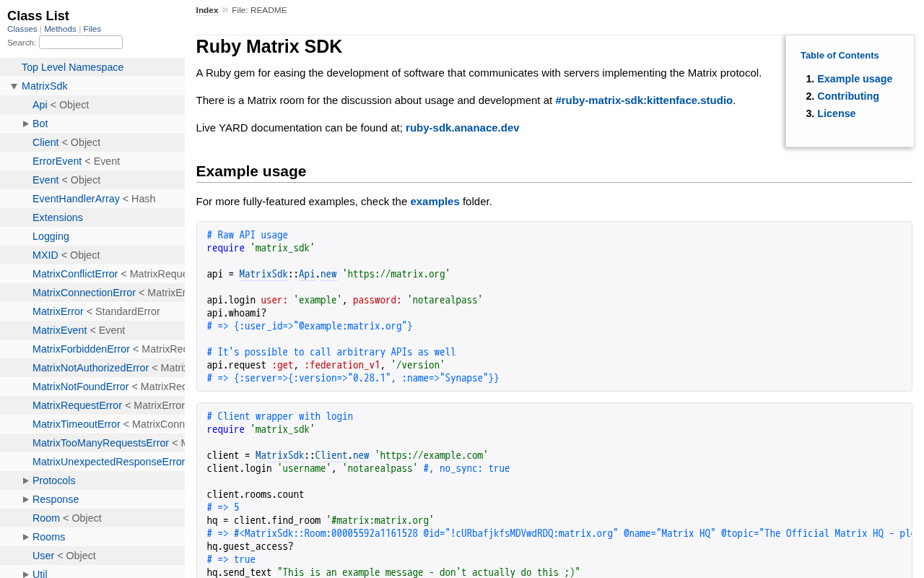Open Top Level Namespace entry
The height and width of the screenshot is (578, 924).
tap(72, 67)
